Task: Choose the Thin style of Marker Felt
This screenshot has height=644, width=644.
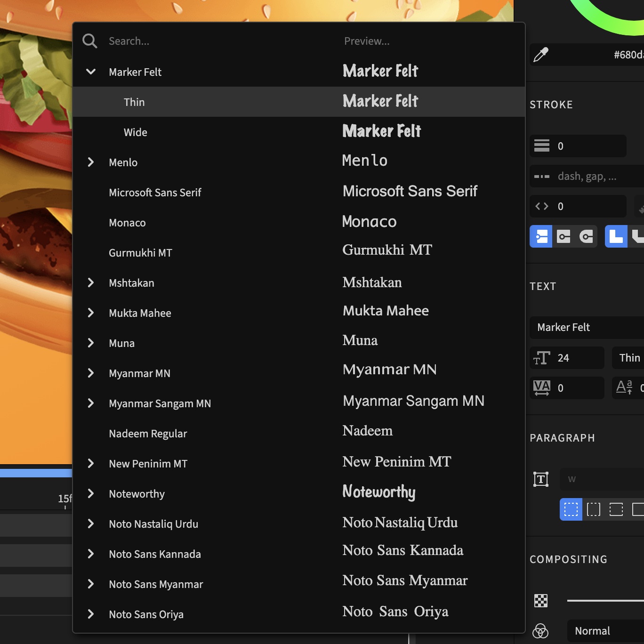Action: (x=299, y=102)
